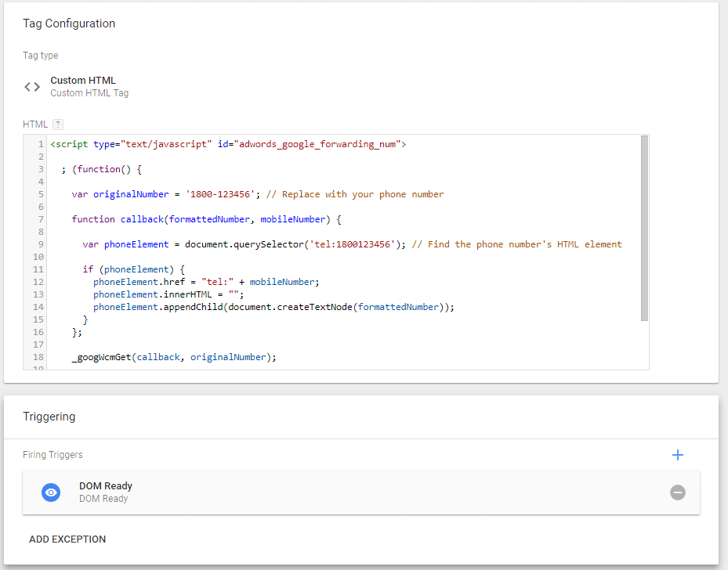Click line number 9 in the gutter
Screen dimensions: 728x570
tap(41, 244)
